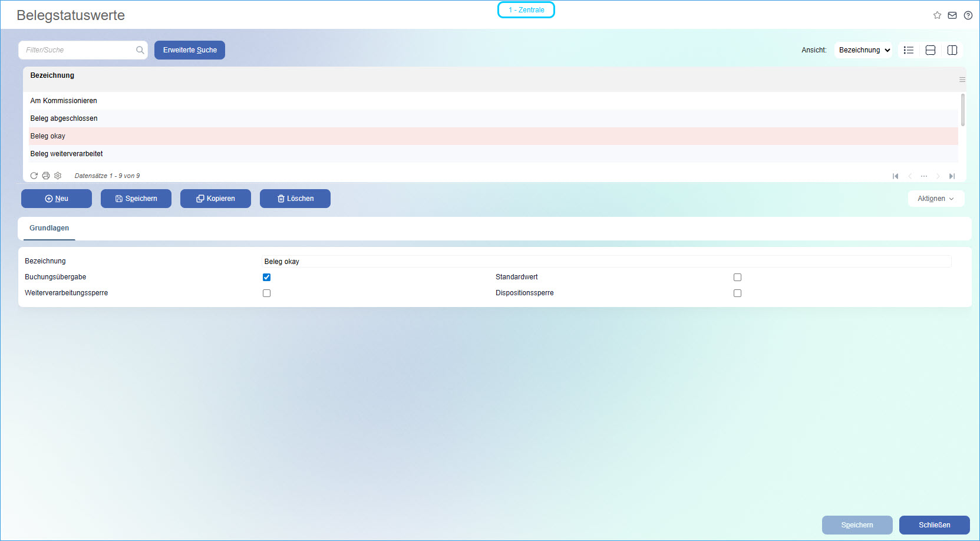Image resolution: width=980 pixels, height=541 pixels.
Task: Open the mail envelope icon
Action: [952, 15]
